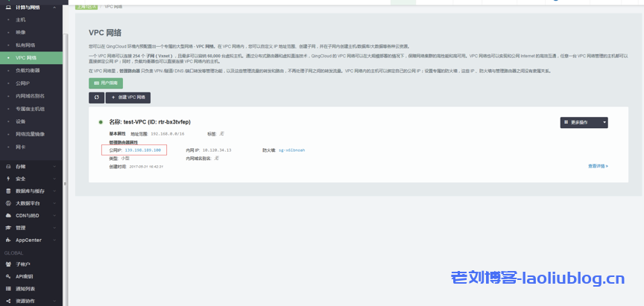The image size is (644, 306).
Task: Open the green 用户指南 guide button
Action: coord(106,83)
